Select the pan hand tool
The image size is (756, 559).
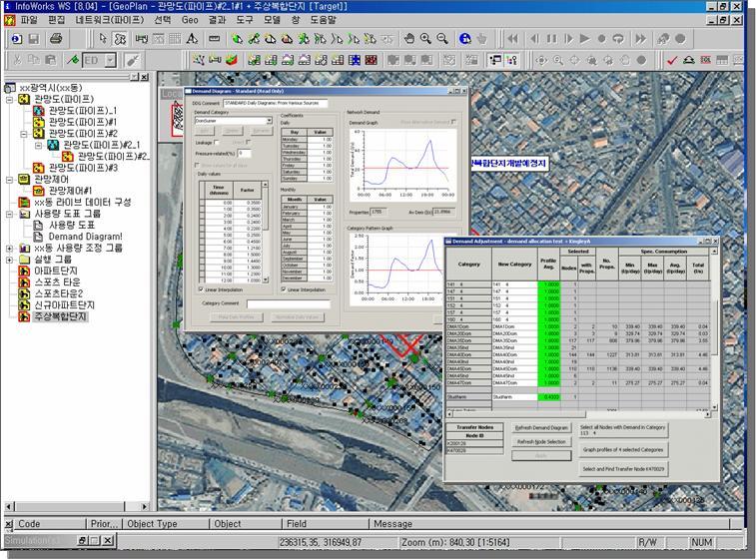(408, 39)
